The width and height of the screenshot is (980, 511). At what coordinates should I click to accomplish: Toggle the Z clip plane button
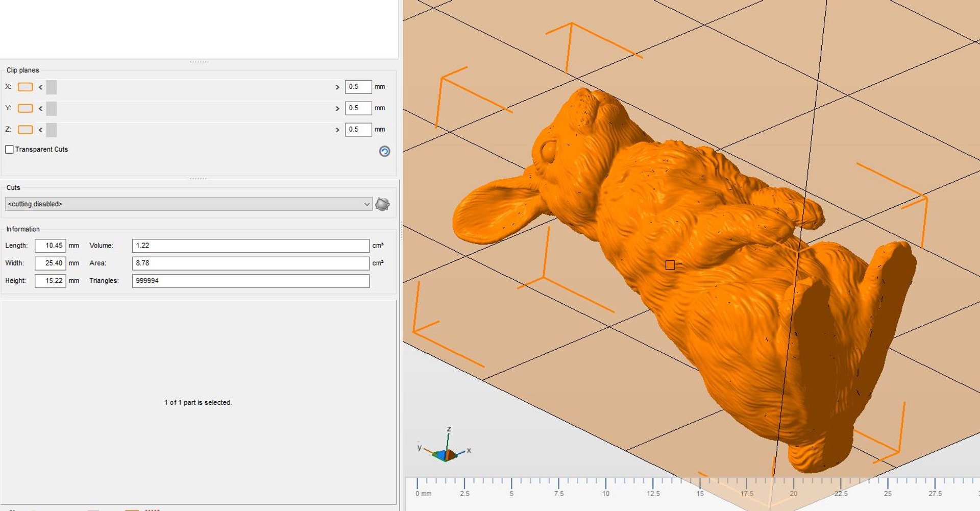point(25,130)
